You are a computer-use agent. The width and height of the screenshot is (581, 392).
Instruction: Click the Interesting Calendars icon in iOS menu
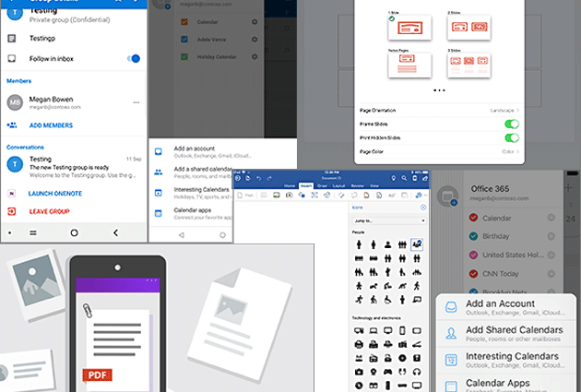[450, 361]
